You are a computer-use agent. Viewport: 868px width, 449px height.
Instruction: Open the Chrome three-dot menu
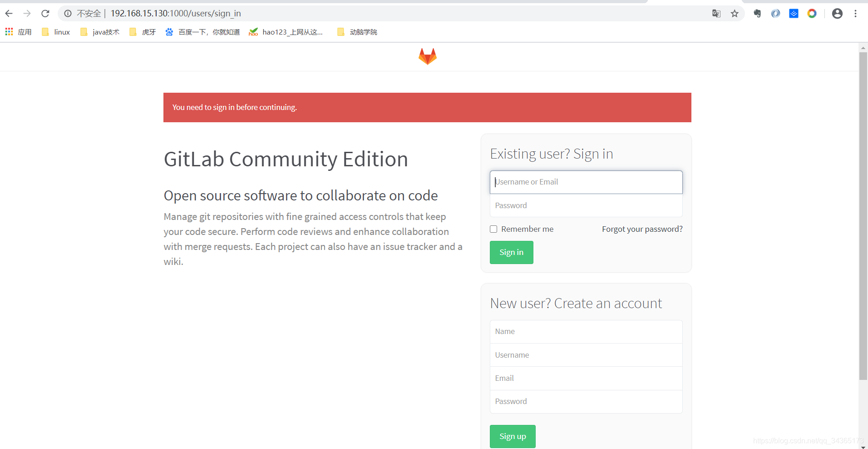tap(855, 14)
